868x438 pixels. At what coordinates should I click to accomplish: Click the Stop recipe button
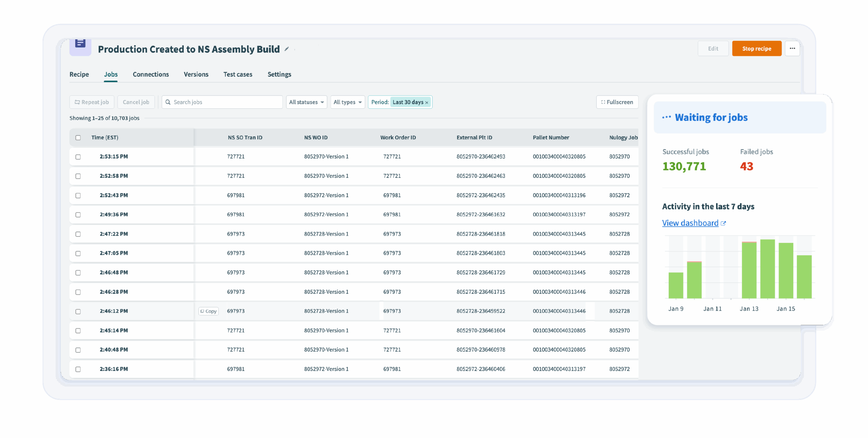click(x=757, y=48)
